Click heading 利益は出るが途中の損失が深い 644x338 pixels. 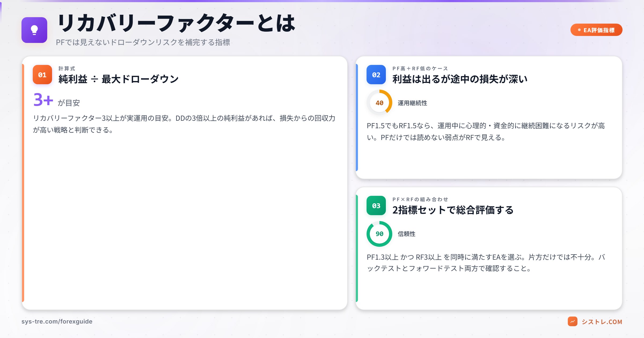460,79
